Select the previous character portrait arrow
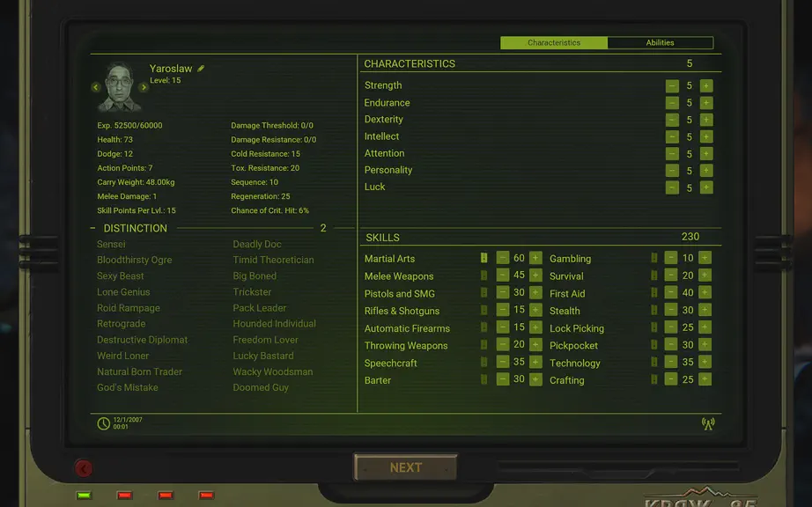812x507 pixels. [x=96, y=87]
